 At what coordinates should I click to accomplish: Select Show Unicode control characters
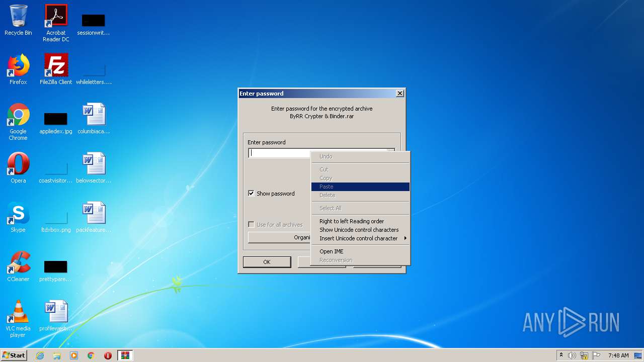[x=360, y=230]
